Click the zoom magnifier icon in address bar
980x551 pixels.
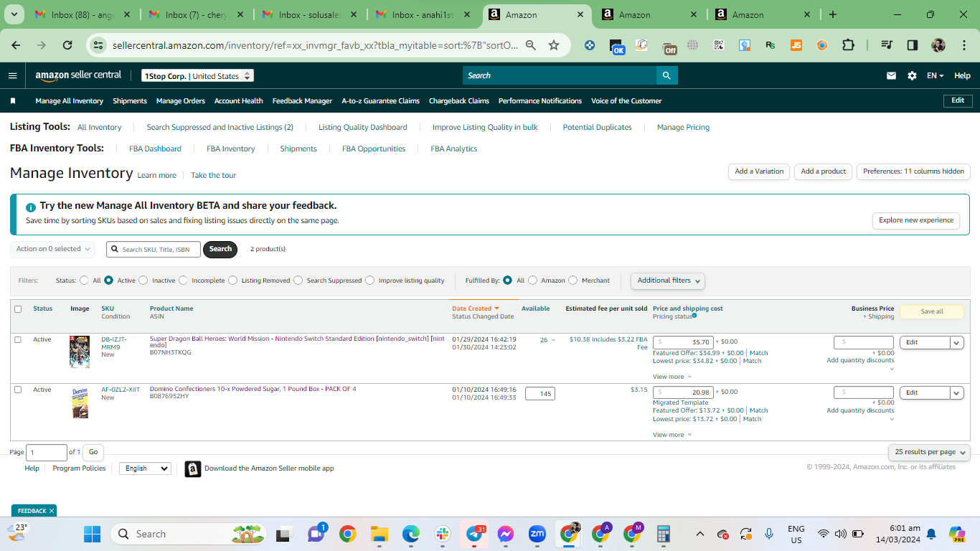pyautogui.click(x=531, y=45)
